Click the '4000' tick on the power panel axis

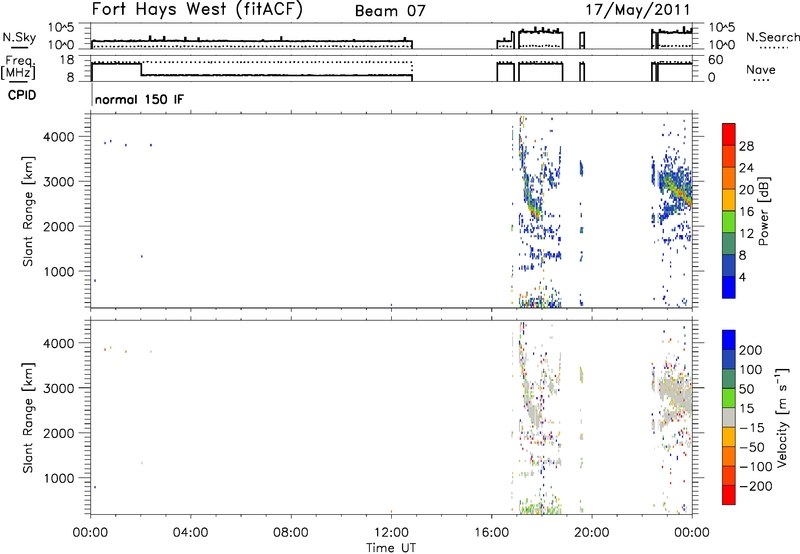pos(58,137)
